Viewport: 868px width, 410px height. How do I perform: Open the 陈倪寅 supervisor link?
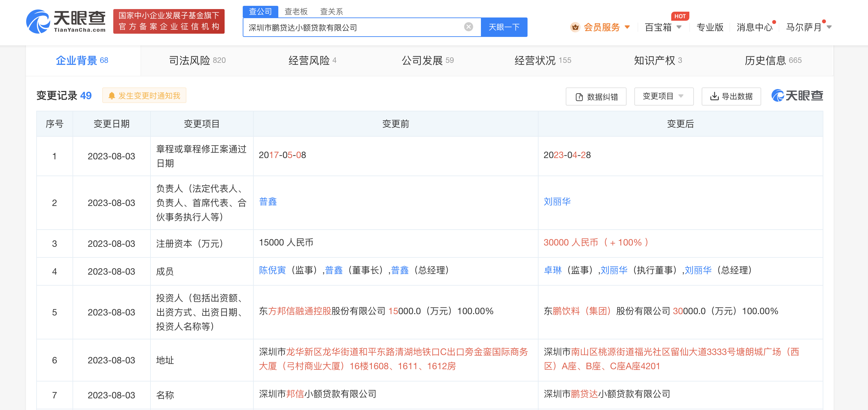point(272,270)
